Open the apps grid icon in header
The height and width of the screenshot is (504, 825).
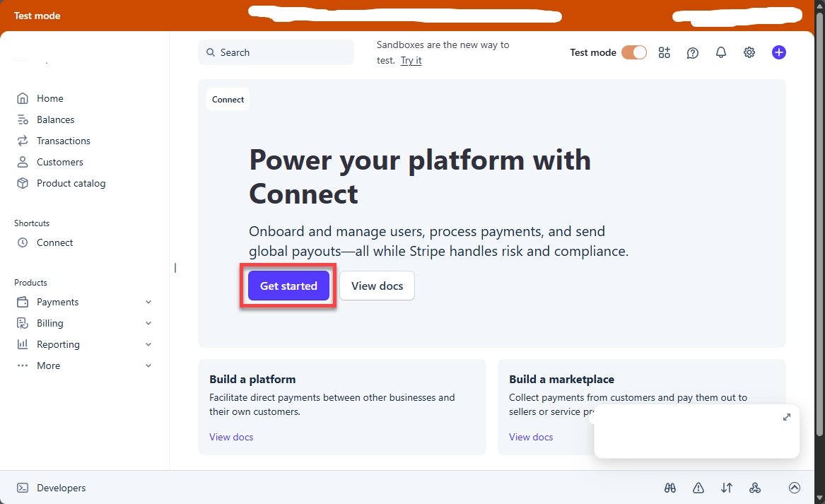tap(664, 52)
